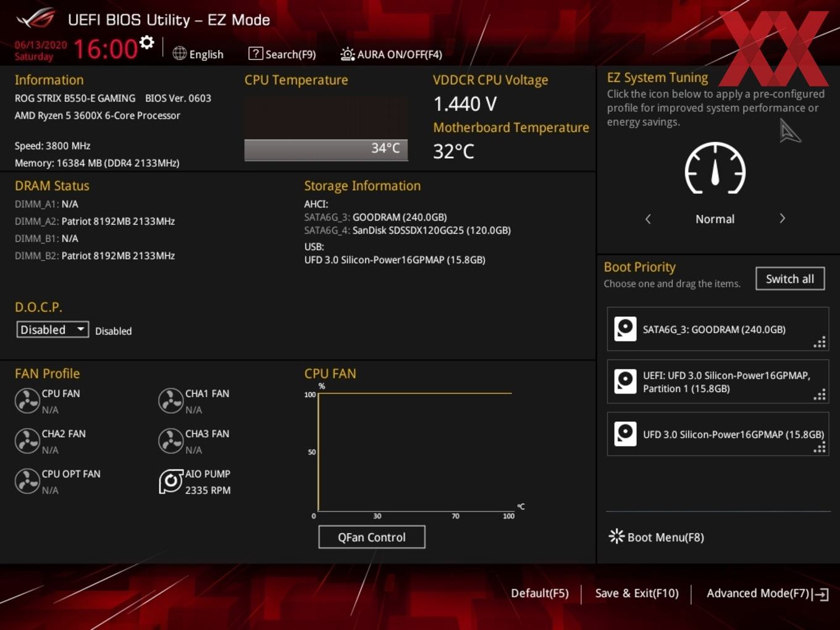
Task: Click the CHA3 FAN fan icon
Action: tap(170, 441)
